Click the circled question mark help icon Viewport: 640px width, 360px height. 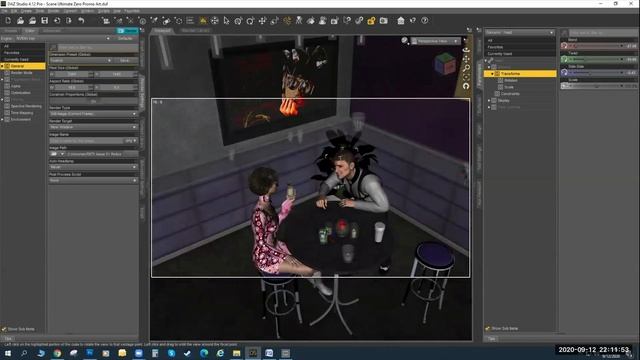(x=424, y=20)
